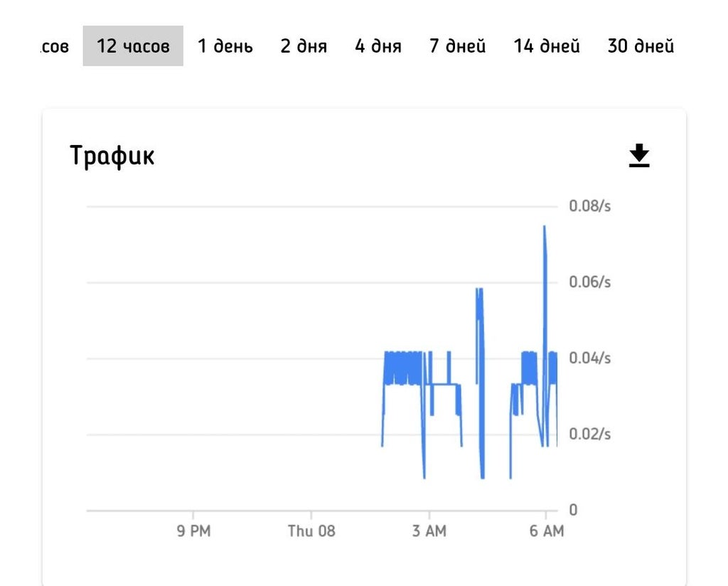Click the 0.08/s y-axis label
728x586 pixels.
pyautogui.click(x=590, y=206)
